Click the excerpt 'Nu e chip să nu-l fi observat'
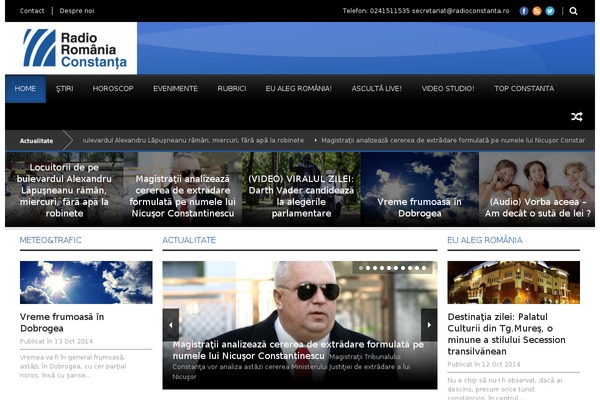 (x=505, y=389)
